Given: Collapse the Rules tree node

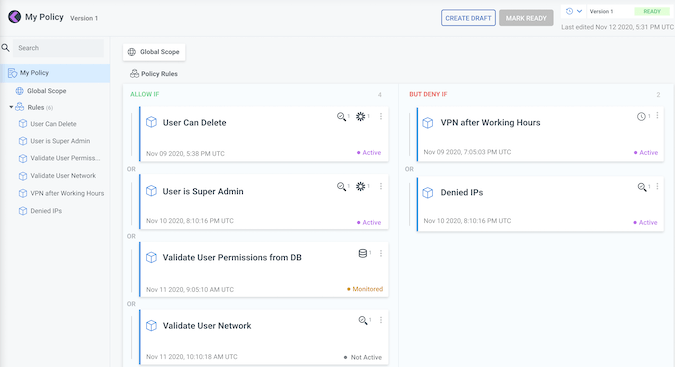Looking at the screenshot, I should point(11,107).
